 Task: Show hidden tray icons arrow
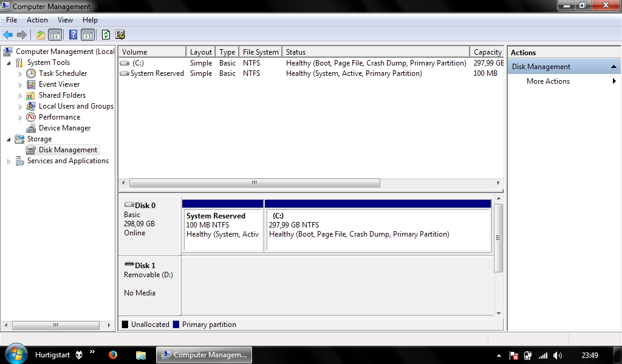(x=499, y=356)
